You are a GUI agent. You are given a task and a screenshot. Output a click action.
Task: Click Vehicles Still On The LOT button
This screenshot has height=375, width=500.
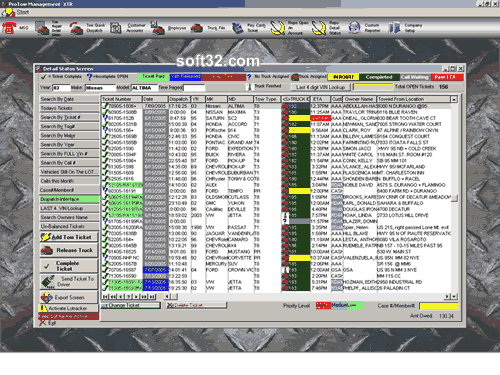pos(69,172)
